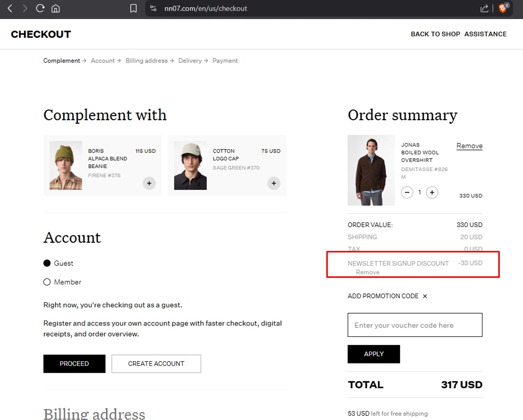The image size is (523, 420).
Task: Click the CREATE ACCOUNT button
Action: (x=156, y=364)
